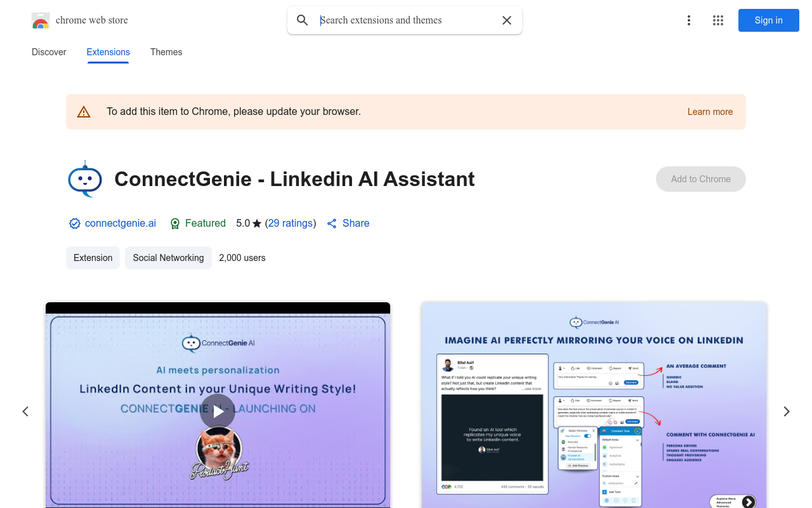Select the Social Networking category chip

pos(168,258)
